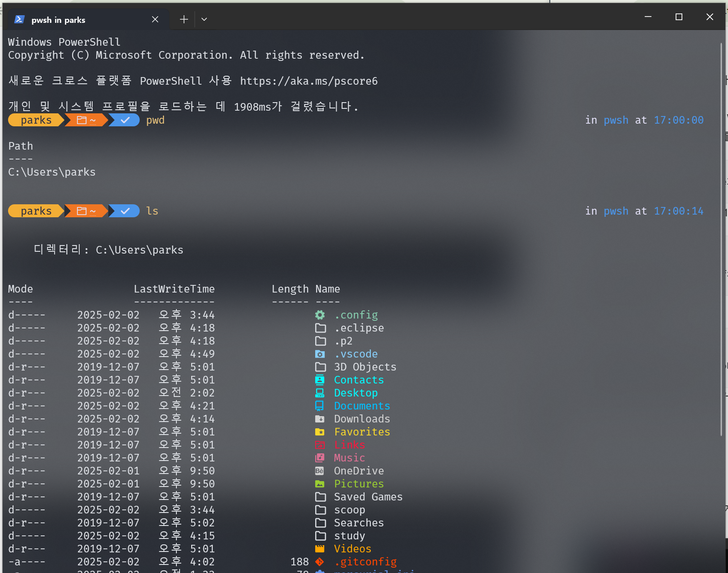
Task: Close the 'pwsh in parks' tab
Action: tap(155, 19)
